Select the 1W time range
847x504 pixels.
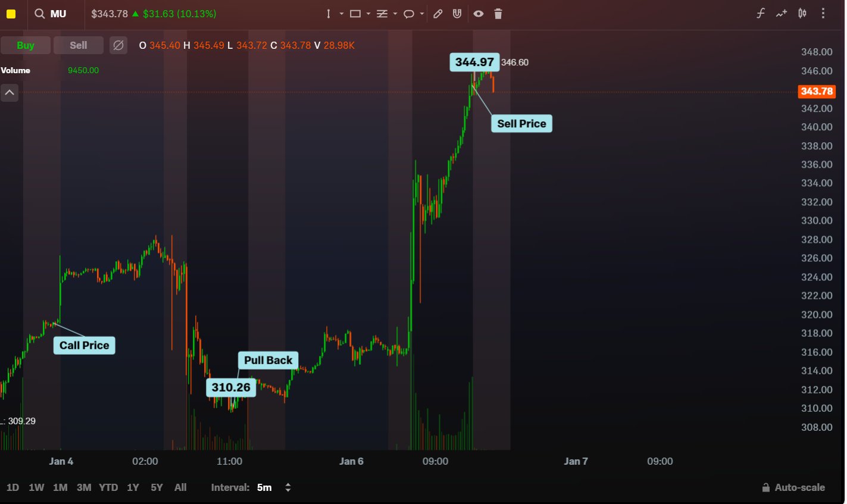[x=36, y=487]
